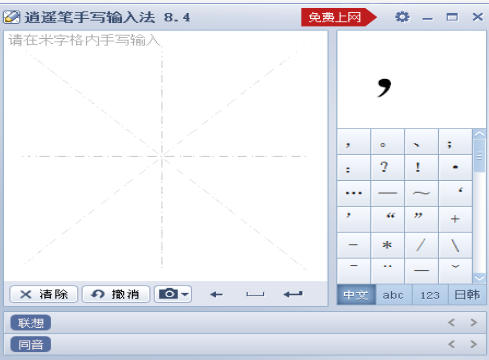Insert the left double quote symbol
Image resolution: width=489 pixels, height=360 pixels.
(x=388, y=219)
